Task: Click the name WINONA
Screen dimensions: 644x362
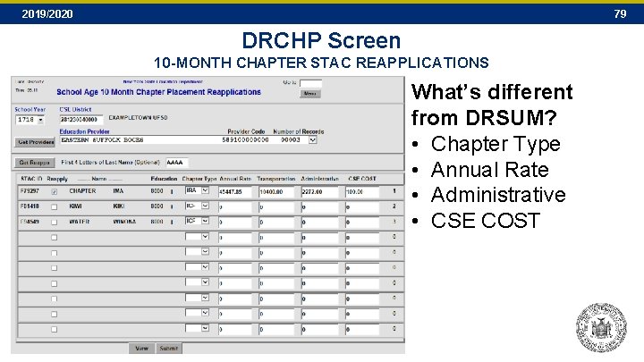Action: pos(124,222)
